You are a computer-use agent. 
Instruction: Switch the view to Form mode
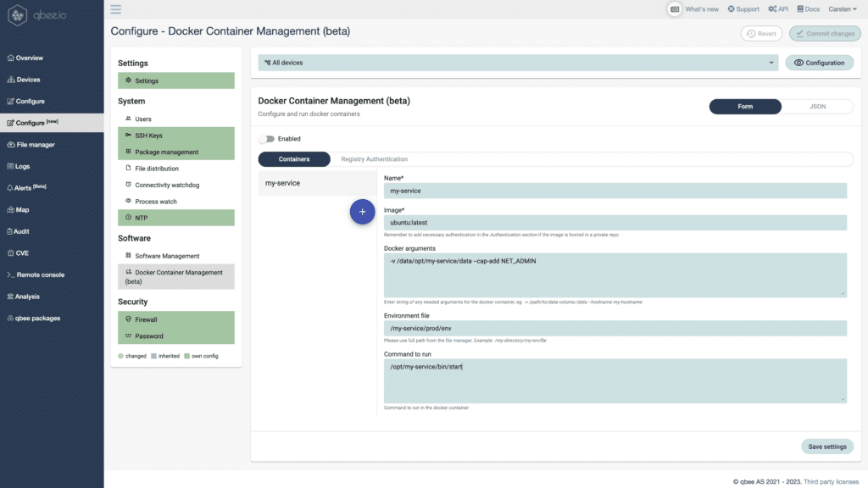pyautogui.click(x=745, y=107)
